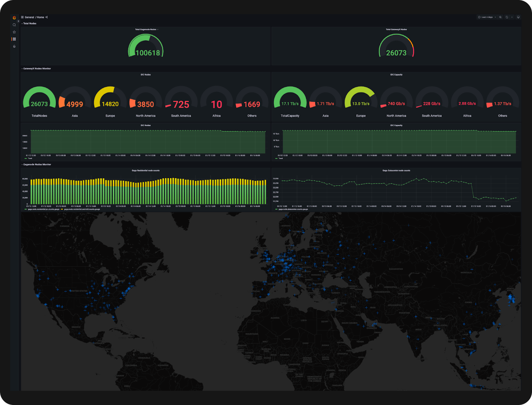Click the Asia 4999 nodes value

click(75, 105)
